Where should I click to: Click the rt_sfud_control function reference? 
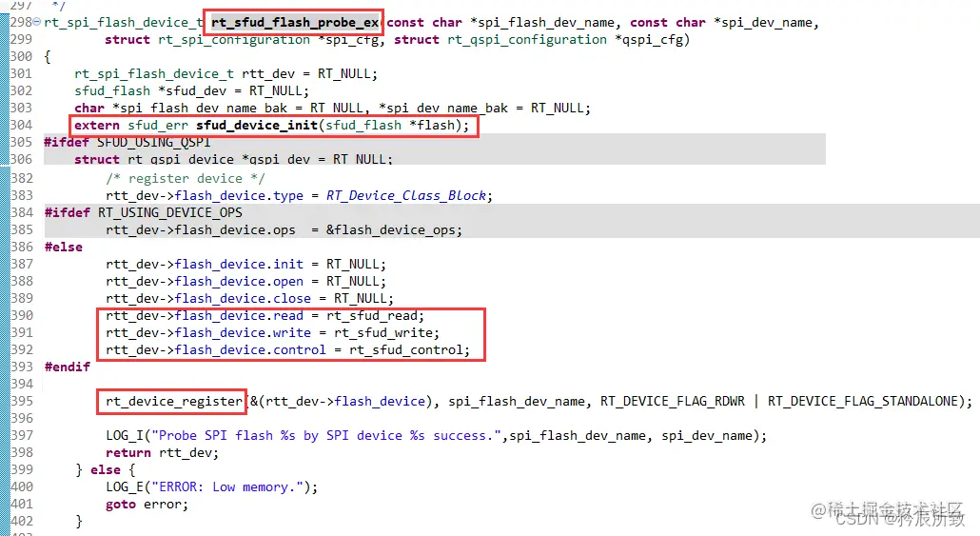tap(405, 349)
